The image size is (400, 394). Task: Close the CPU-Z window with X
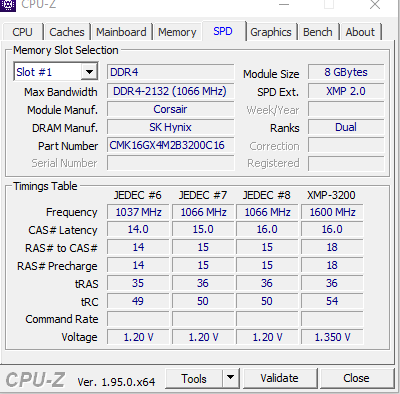[x=375, y=5]
